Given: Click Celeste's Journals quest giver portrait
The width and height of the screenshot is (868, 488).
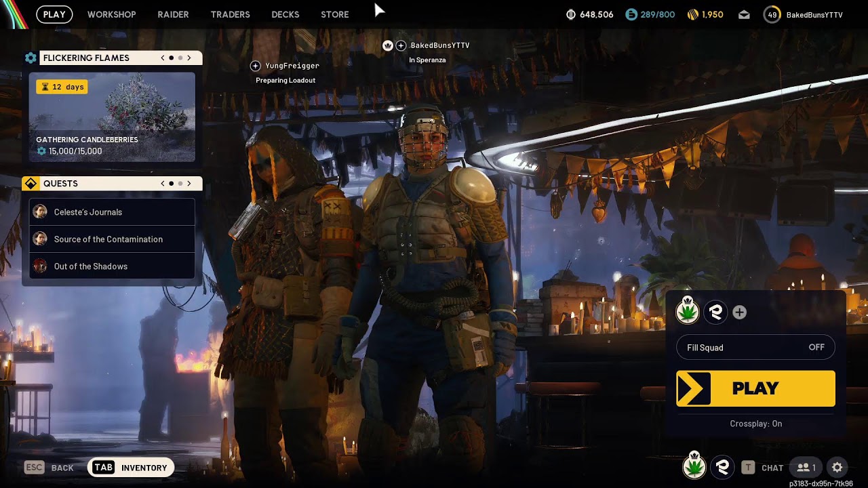Looking at the screenshot, I should pyautogui.click(x=40, y=212).
